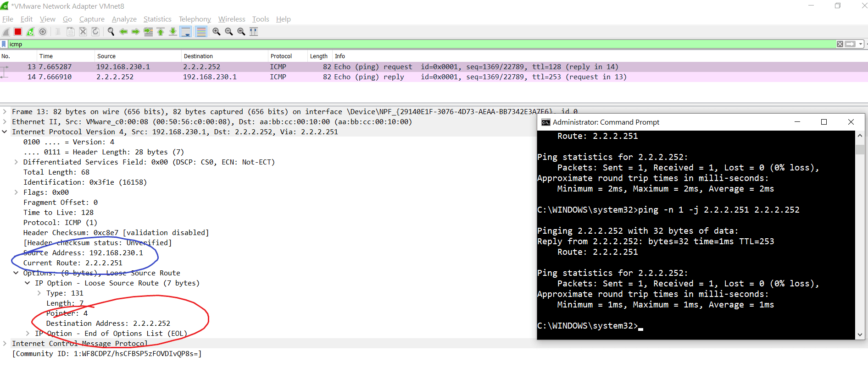Screen dimensions: 868x373
Task: Jump to the first packet
Action: click(161, 32)
